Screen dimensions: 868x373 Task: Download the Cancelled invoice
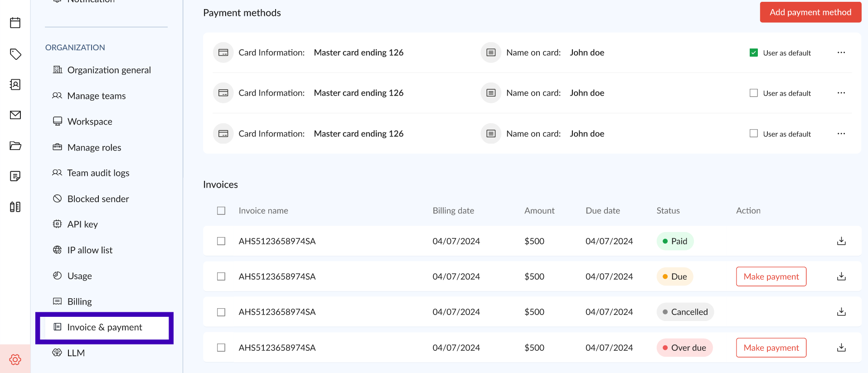[841, 312]
